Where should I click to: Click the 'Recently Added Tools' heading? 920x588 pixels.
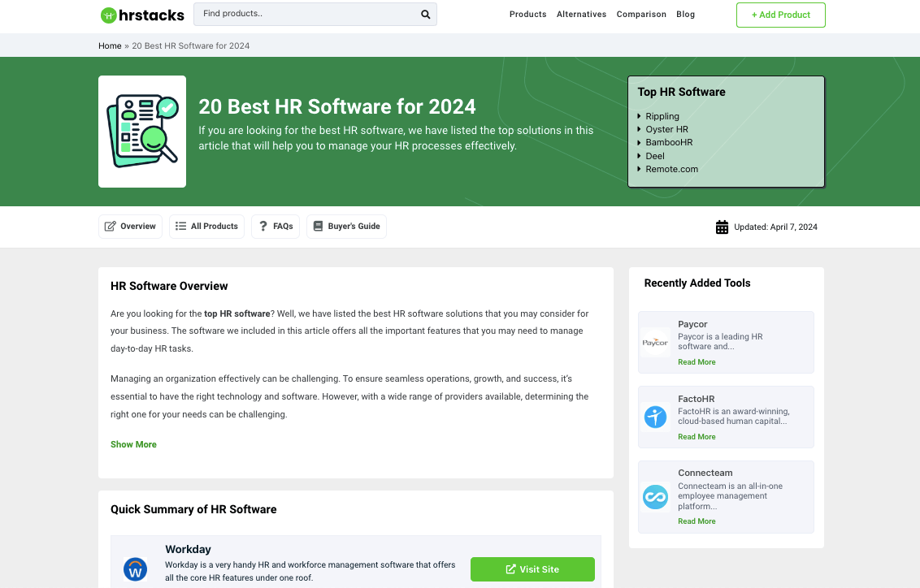tap(697, 283)
